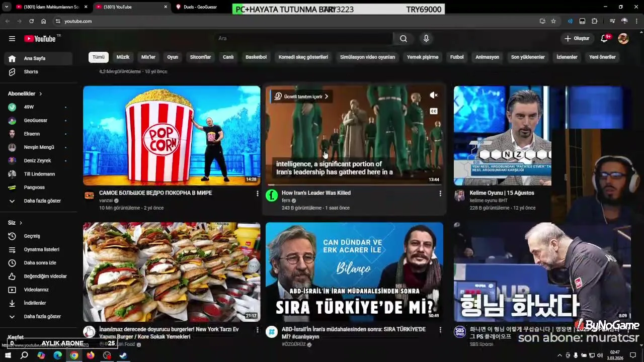
Task: Open Steam from the Windows taskbar
Action: click(x=123, y=355)
